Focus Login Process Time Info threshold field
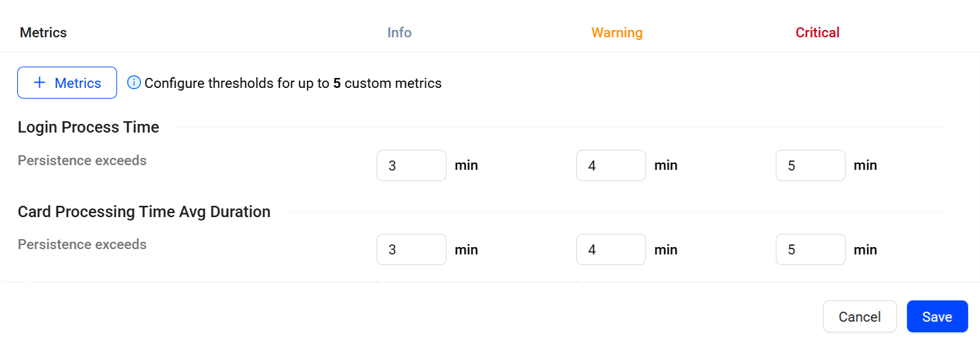Viewport: 980px width, 347px height. click(x=411, y=165)
